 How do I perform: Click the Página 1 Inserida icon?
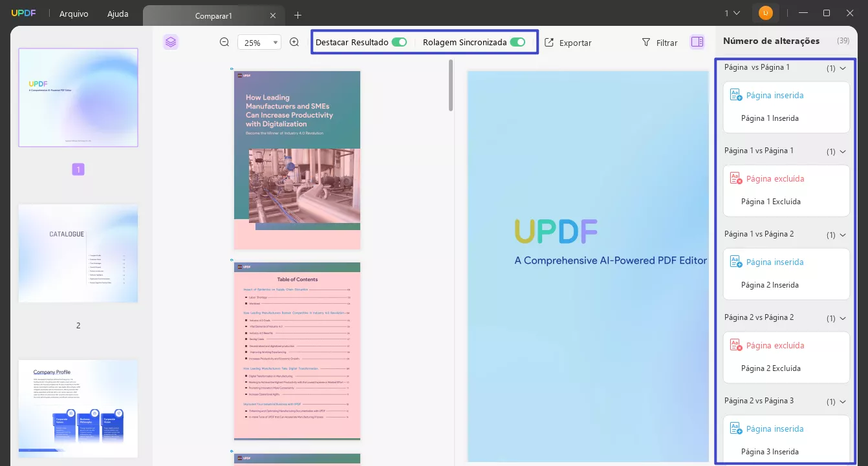click(736, 95)
